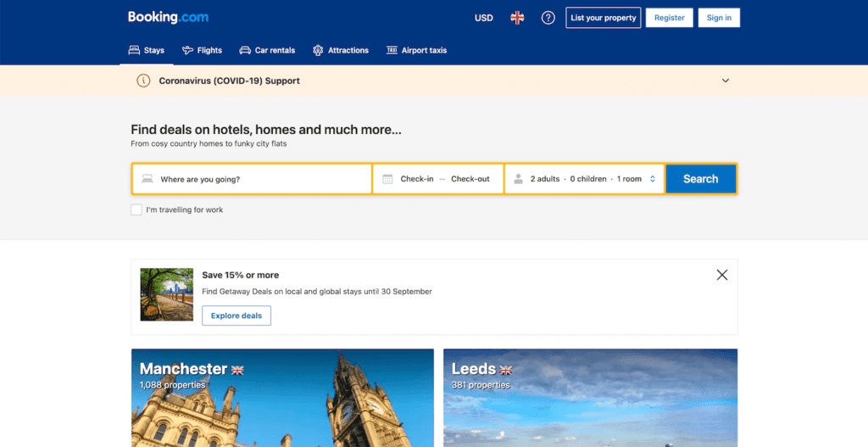
Task: Click the guests person icon
Action: pyautogui.click(x=518, y=179)
